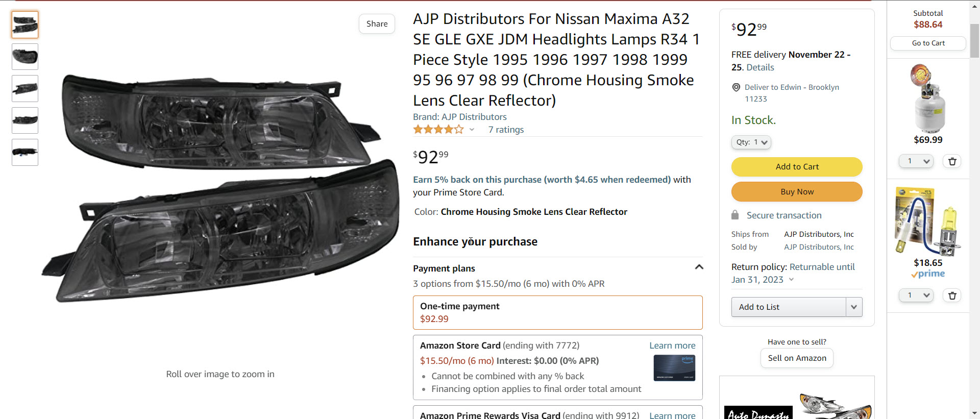Open the yellow headlight bulb cart item image
The image size is (980, 419).
[928, 221]
